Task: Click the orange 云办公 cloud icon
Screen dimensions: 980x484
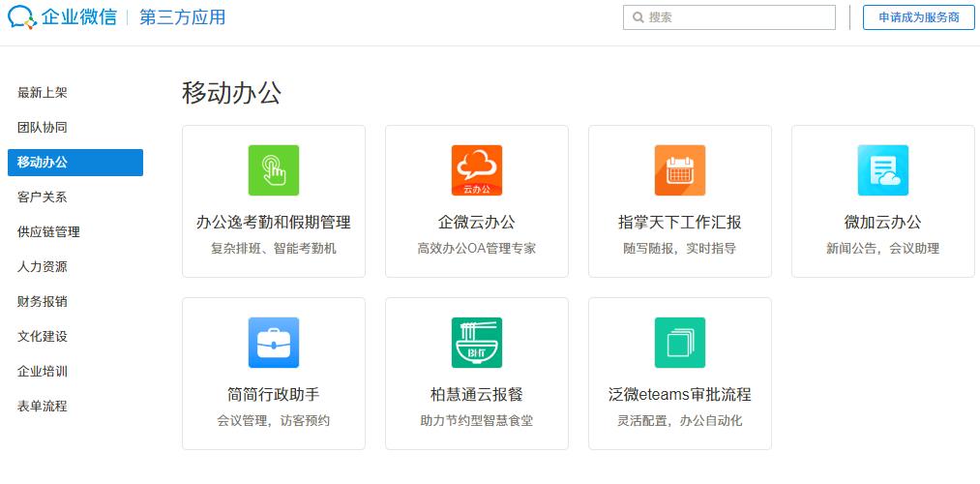Action: pos(477,170)
